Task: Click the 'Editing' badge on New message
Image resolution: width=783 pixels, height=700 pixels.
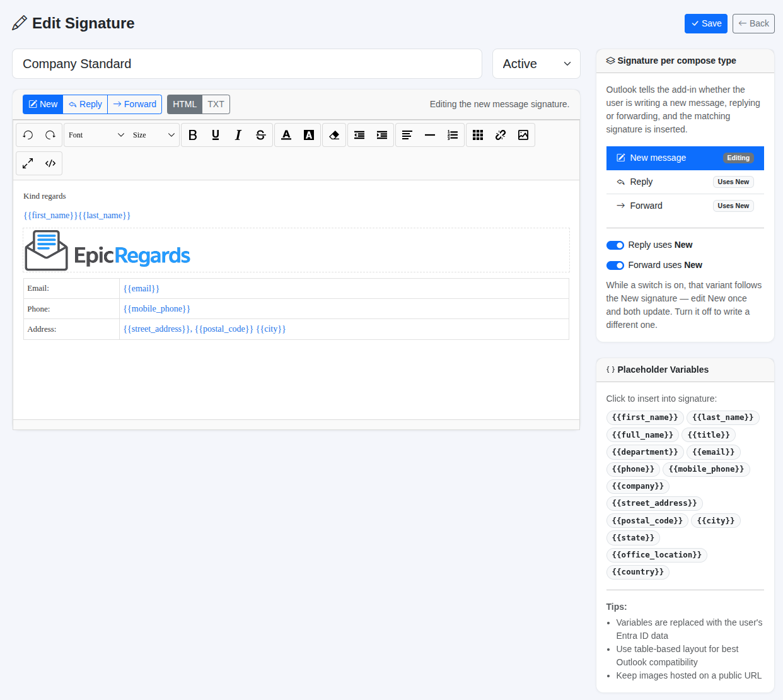Action: coord(738,158)
